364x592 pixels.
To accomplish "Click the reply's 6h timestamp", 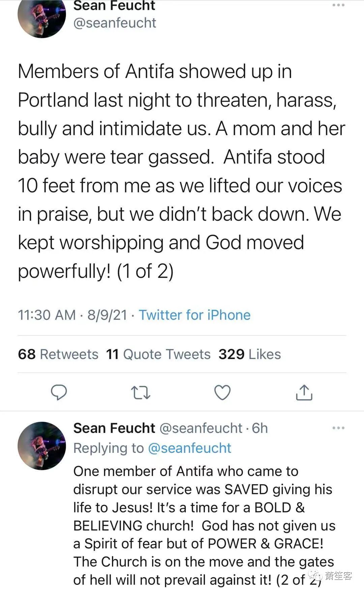I will (x=260, y=428).
